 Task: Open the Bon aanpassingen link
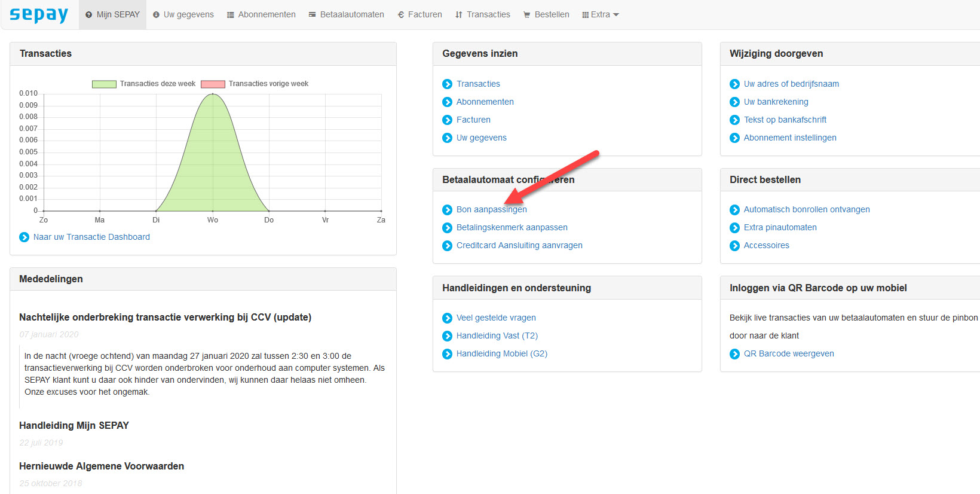(491, 209)
